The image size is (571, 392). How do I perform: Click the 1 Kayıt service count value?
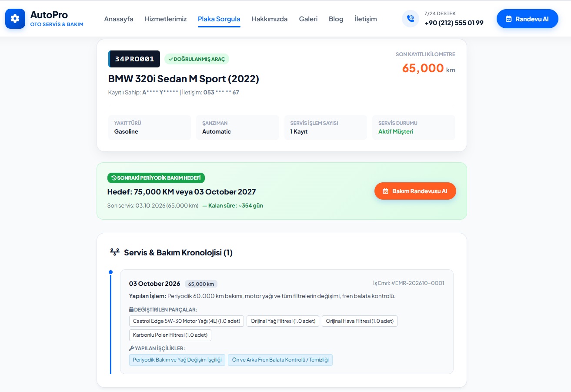click(x=299, y=131)
